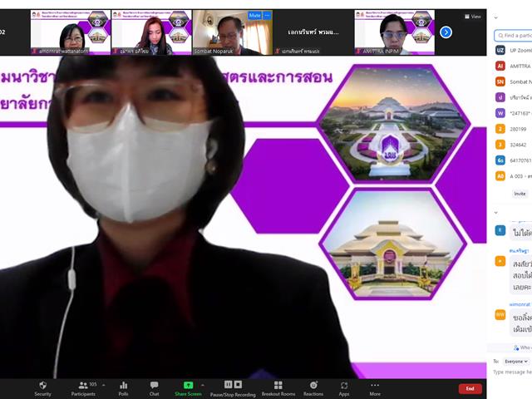Image resolution: width=532 pixels, height=399 pixels.
Task: Click chat message beginning สงสัย
Action: [521, 275]
